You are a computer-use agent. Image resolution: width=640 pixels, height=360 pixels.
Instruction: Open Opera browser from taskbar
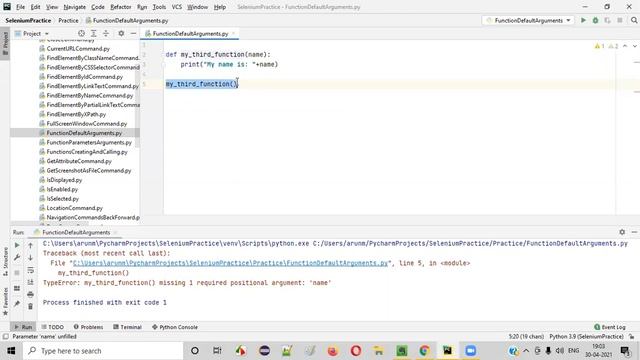(x=356, y=351)
